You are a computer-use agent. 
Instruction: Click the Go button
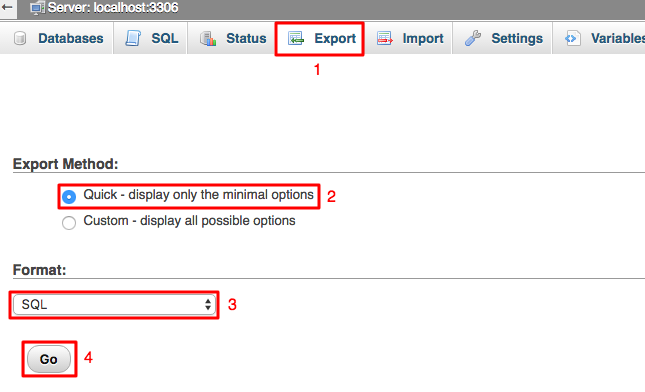click(49, 359)
